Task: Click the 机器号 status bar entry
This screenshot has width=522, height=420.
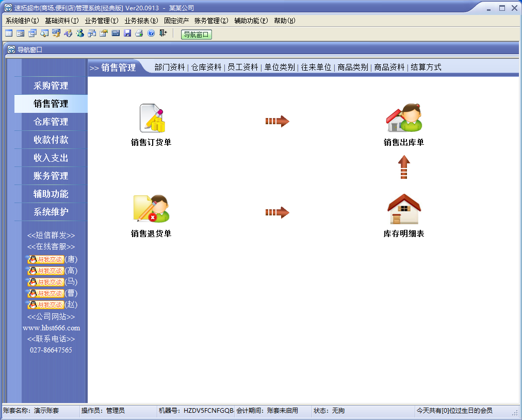Action: click(x=196, y=411)
